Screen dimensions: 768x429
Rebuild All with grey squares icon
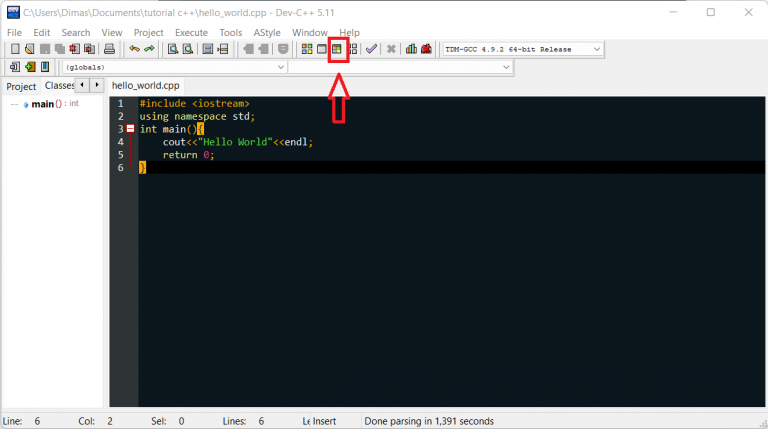(x=353, y=49)
